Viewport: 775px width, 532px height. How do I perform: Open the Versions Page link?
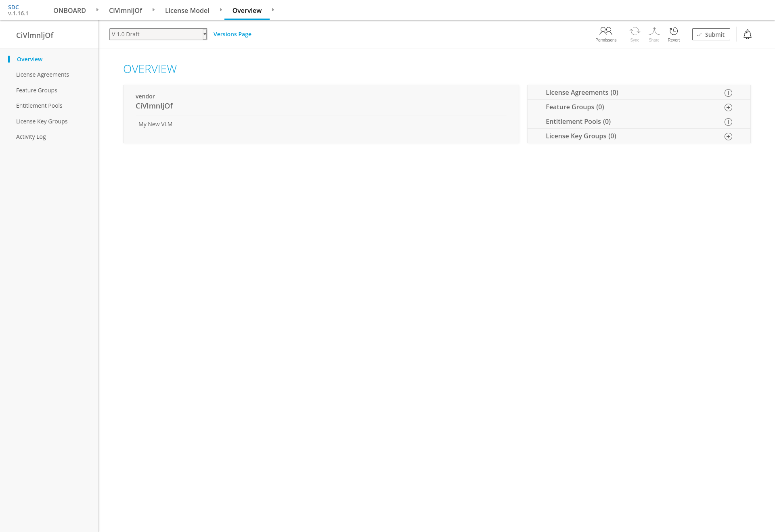tap(232, 34)
